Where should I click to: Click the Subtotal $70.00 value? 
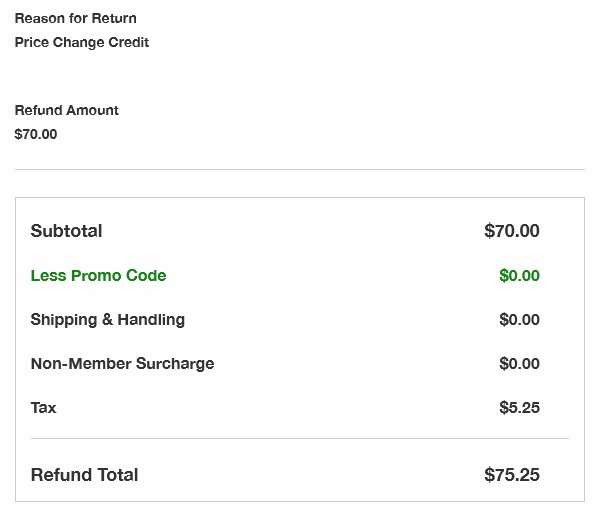click(512, 231)
